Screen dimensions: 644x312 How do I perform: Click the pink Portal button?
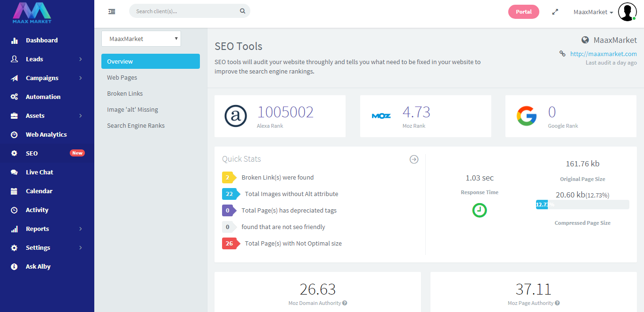pyautogui.click(x=524, y=12)
